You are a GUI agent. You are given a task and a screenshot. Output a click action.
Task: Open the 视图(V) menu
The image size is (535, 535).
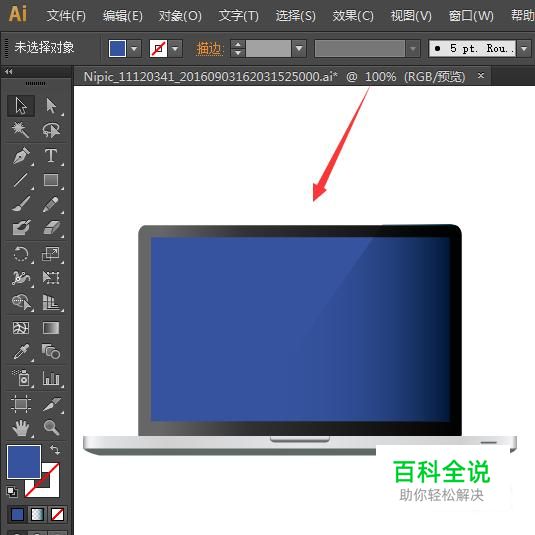411,16
